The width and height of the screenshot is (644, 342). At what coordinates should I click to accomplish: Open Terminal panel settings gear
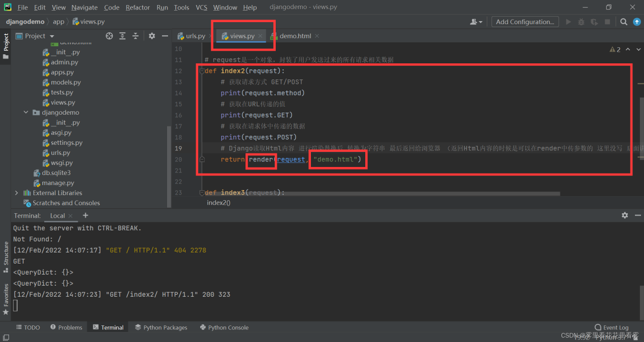coord(625,215)
